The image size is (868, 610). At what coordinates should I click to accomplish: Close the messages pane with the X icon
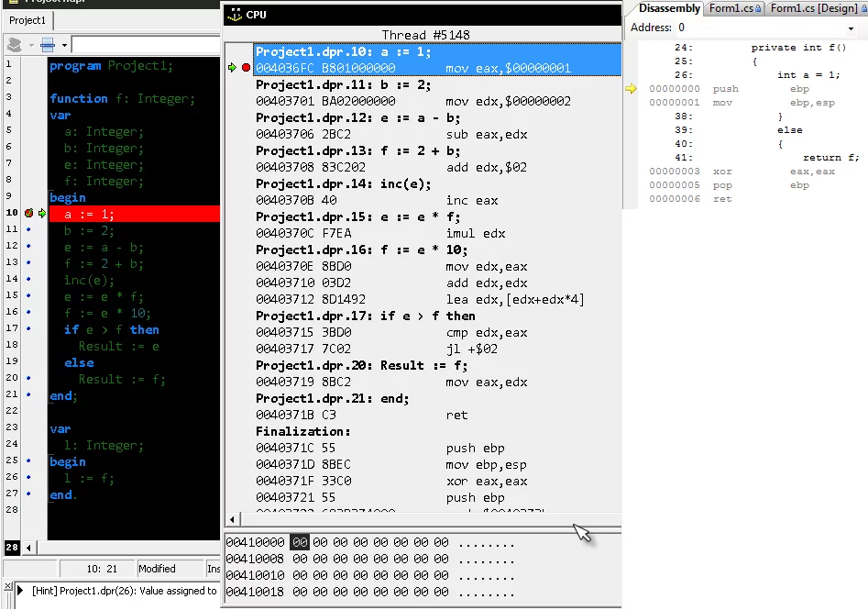click(7, 587)
